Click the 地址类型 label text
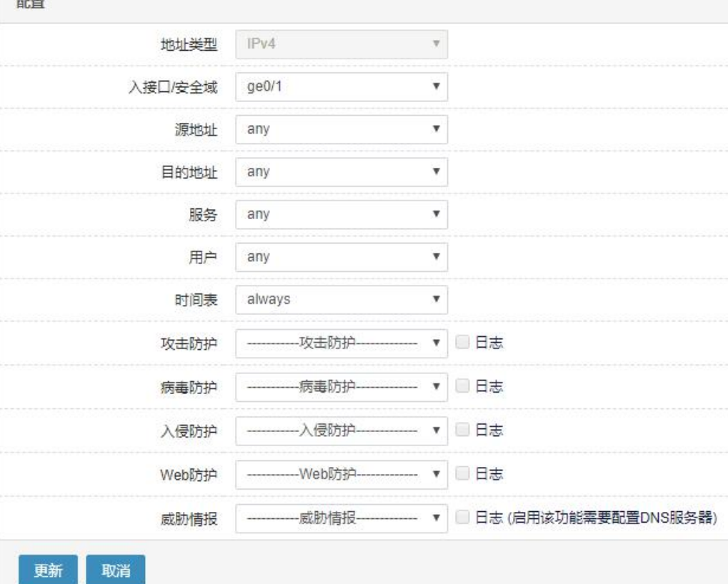Screen dimensions: 728x584 point(189,45)
